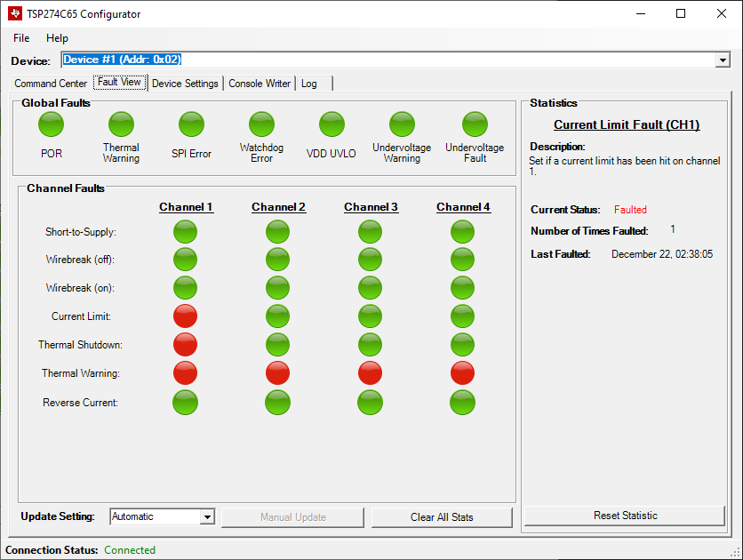The width and height of the screenshot is (743, 560).
Task: Click the VDD UVLO status LED
Action: pyautogui.click(x=331, y=124)
